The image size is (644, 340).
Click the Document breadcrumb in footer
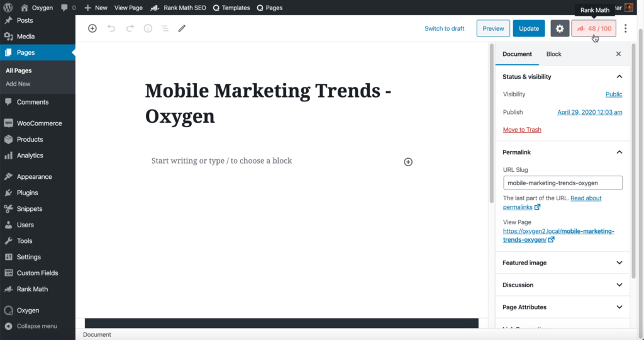97,335
